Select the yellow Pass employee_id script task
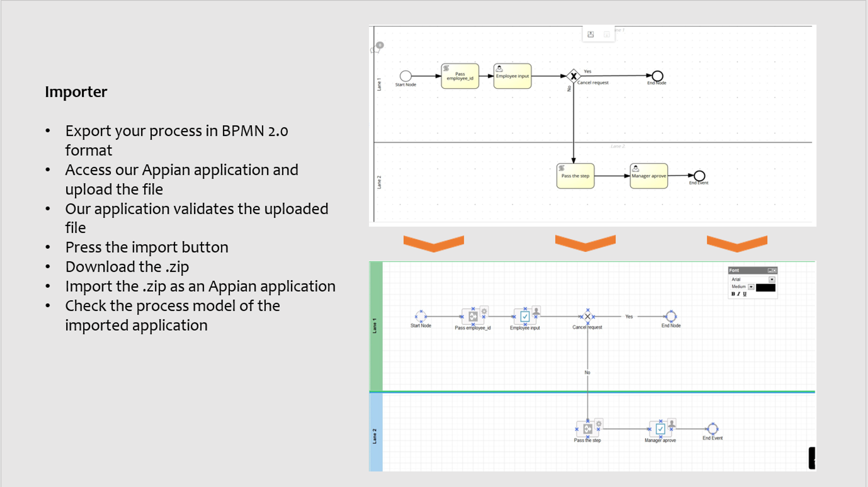 460,76
